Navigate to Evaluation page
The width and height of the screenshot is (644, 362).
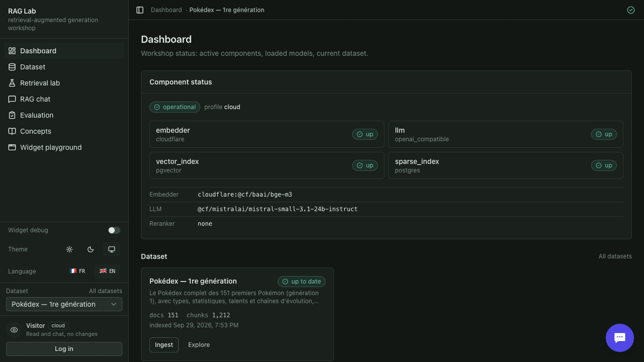(64, 115)
